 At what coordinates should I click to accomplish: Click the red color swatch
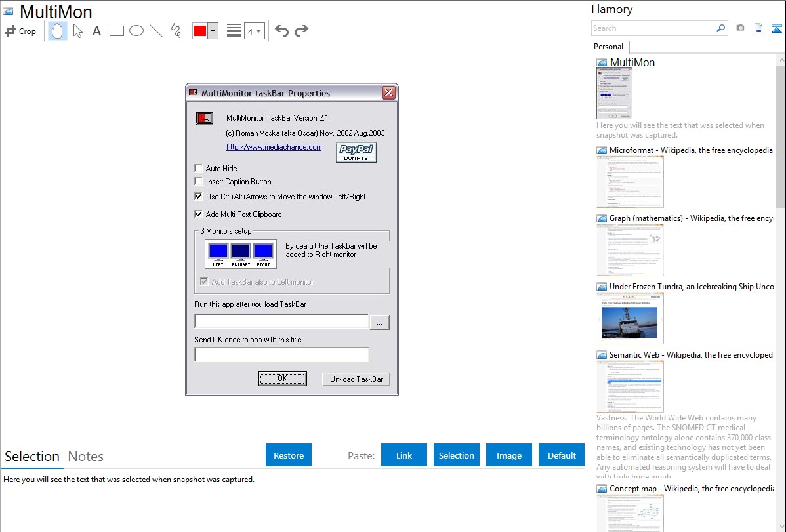point(199,31)
